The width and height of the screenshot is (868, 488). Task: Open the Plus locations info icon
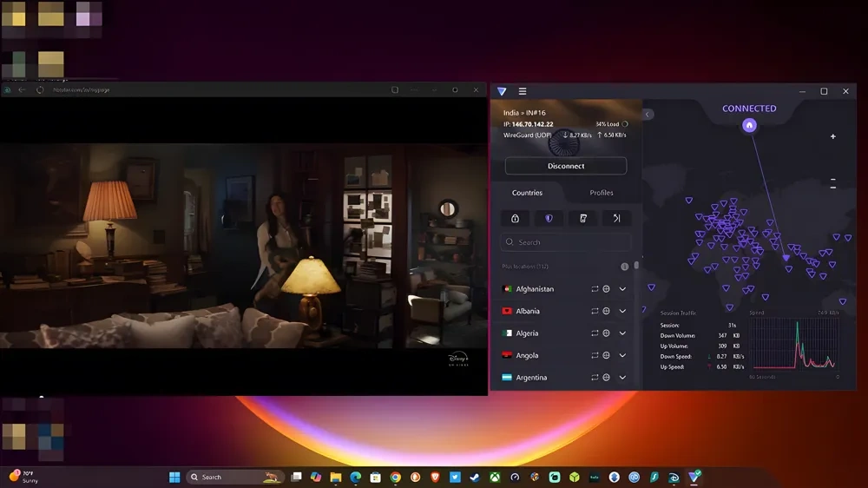[624, 267]
